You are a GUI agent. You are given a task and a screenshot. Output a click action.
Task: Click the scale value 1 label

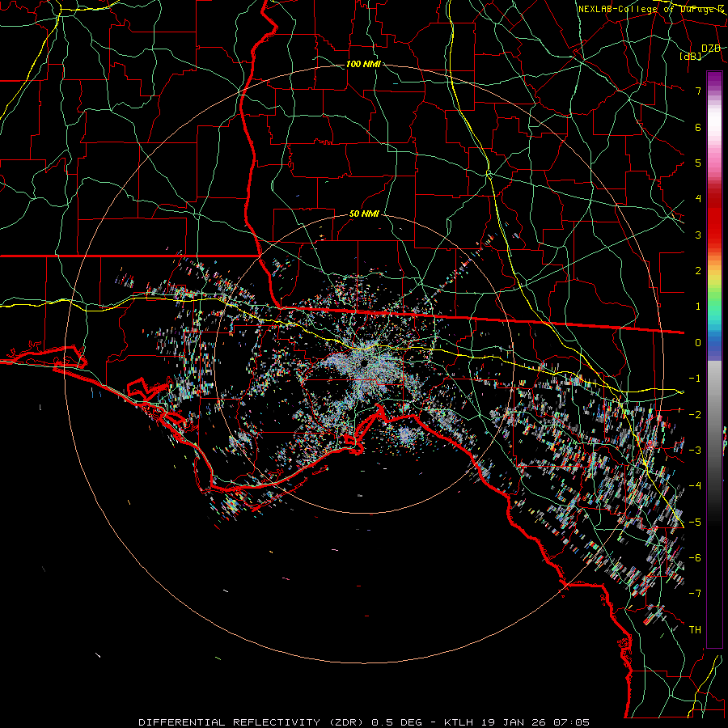point(698,307)
